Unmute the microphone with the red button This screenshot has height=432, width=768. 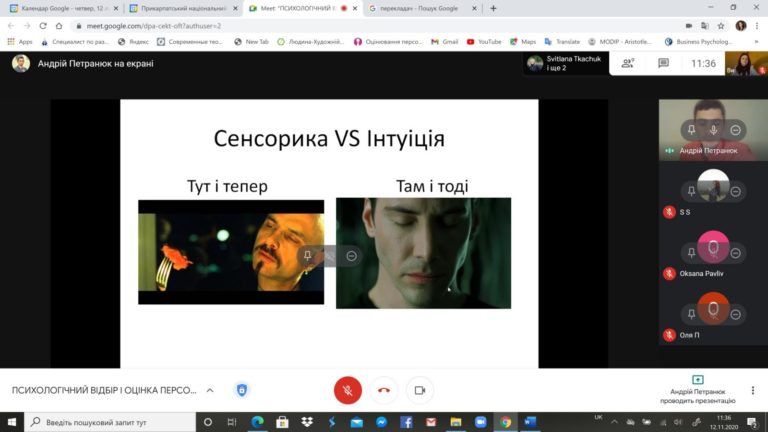(x=347, y=390)
